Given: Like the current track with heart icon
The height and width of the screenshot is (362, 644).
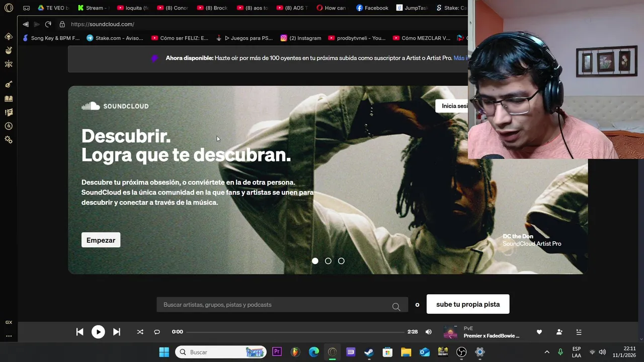Looking at the screenshot, I should pyautogui.click(x=539, y=332).
